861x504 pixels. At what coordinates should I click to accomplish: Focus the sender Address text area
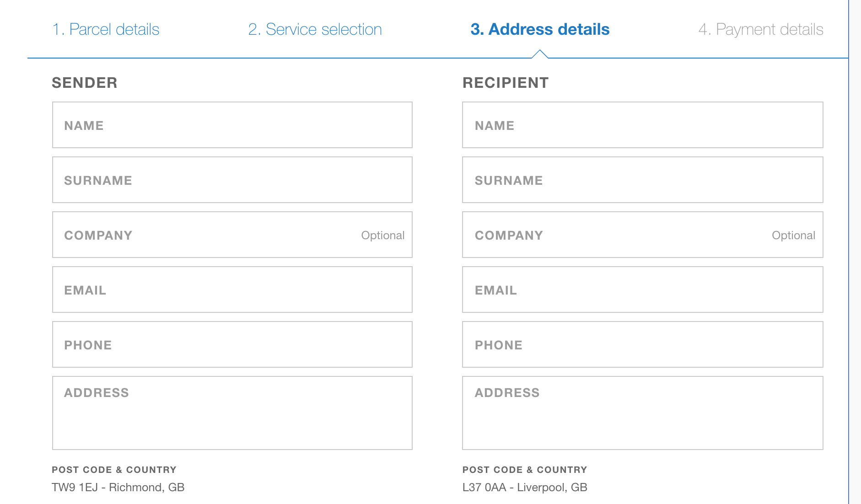[232, 413]
